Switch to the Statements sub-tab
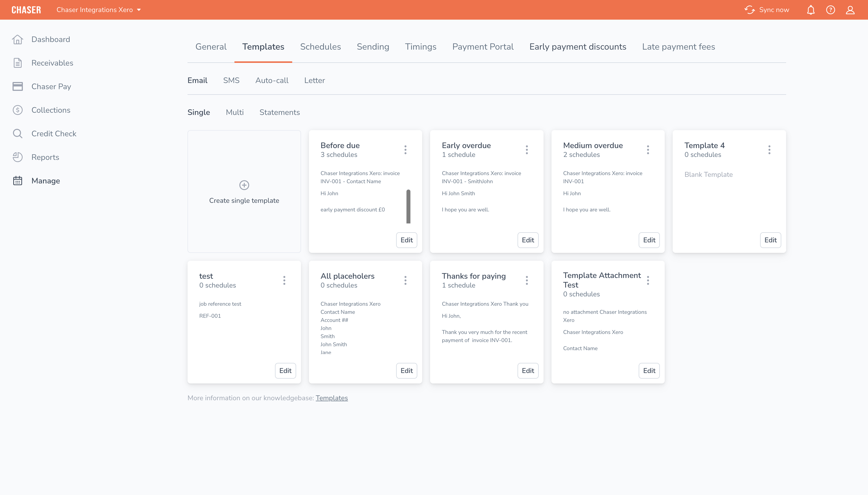The image size is (868, 495). 279,112
